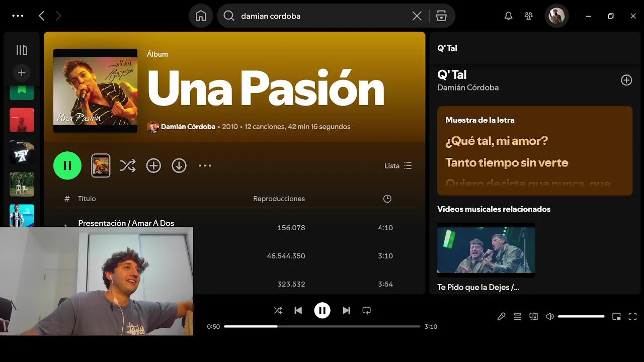
Task: Toggle repeat mode
Action: coord(366,311)
